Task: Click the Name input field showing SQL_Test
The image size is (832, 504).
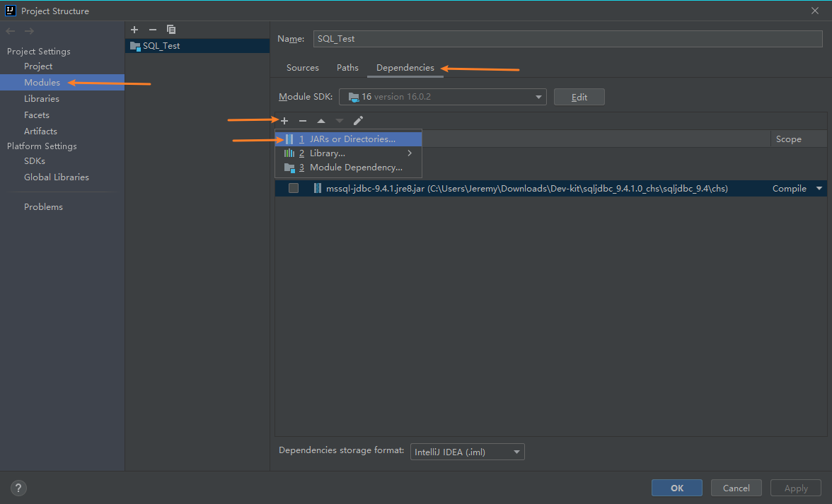Action: [566, 39]
